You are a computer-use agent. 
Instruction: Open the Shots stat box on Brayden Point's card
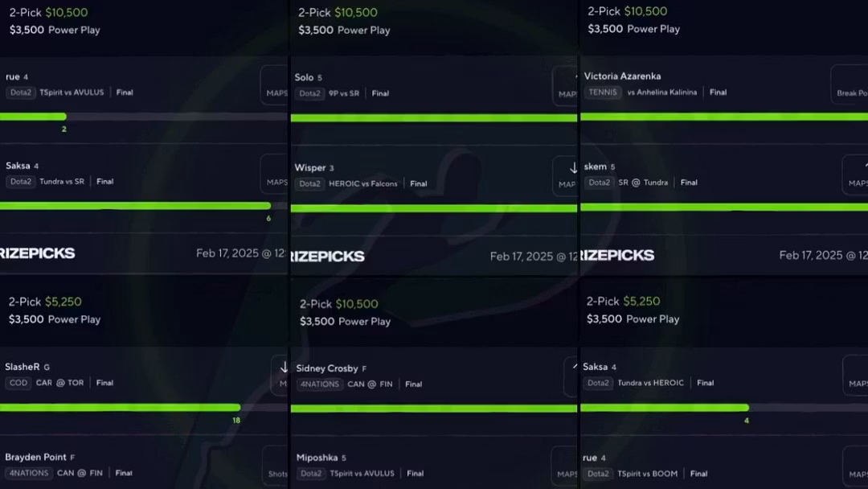(275, 465)
